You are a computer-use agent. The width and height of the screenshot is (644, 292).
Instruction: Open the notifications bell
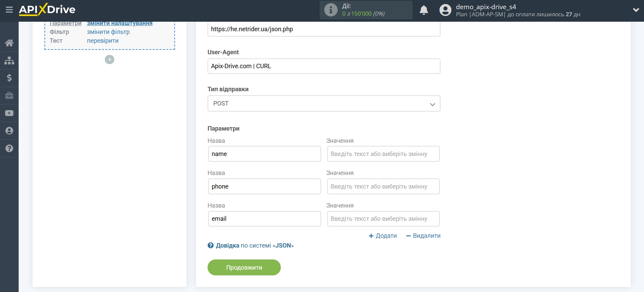(x=424, y=10)
